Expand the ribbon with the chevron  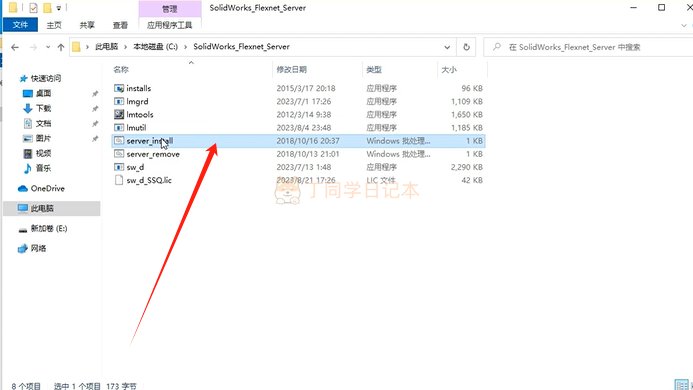click(684, 26)
